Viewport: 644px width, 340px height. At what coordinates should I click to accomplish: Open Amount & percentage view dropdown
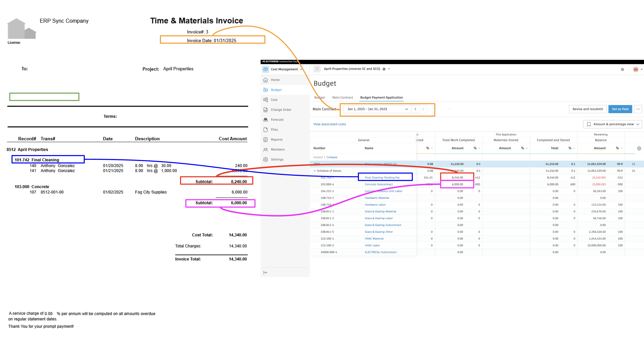point(612,124)
